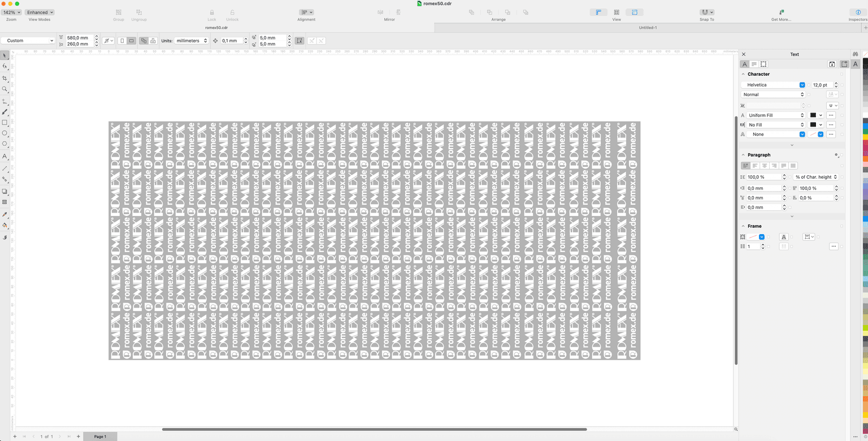Set page to portrait orientation
868x441 pixels.
coord(121,41)
